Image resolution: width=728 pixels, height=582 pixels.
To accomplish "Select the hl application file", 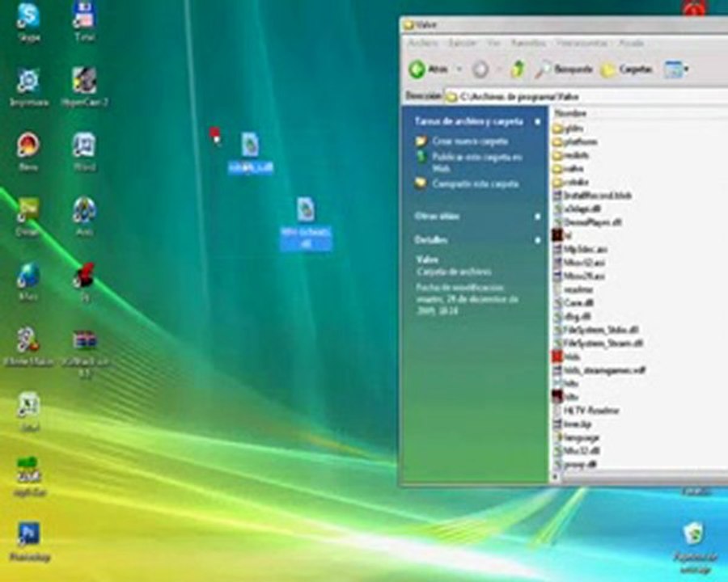I will [562, 235].
